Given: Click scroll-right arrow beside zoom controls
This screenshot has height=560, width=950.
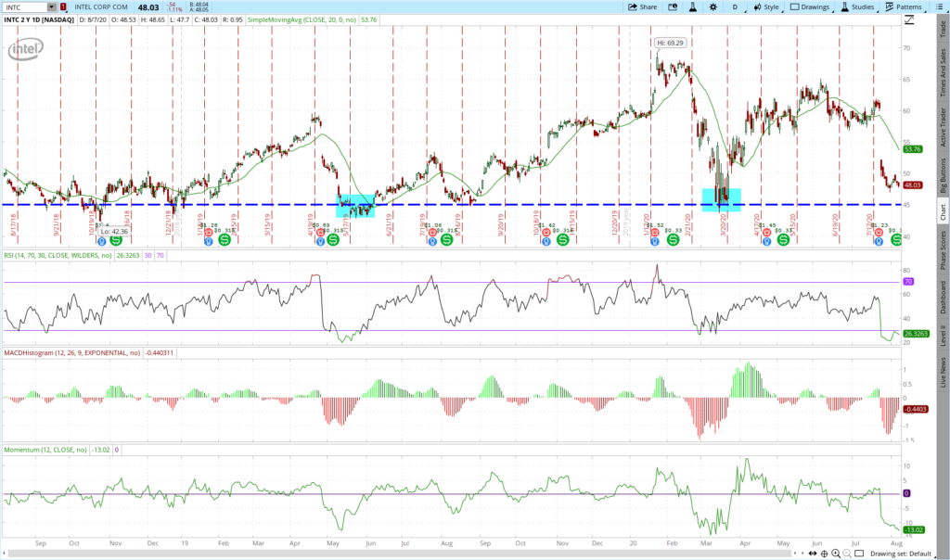Looking at the screenshot, I should coord(803,554).
